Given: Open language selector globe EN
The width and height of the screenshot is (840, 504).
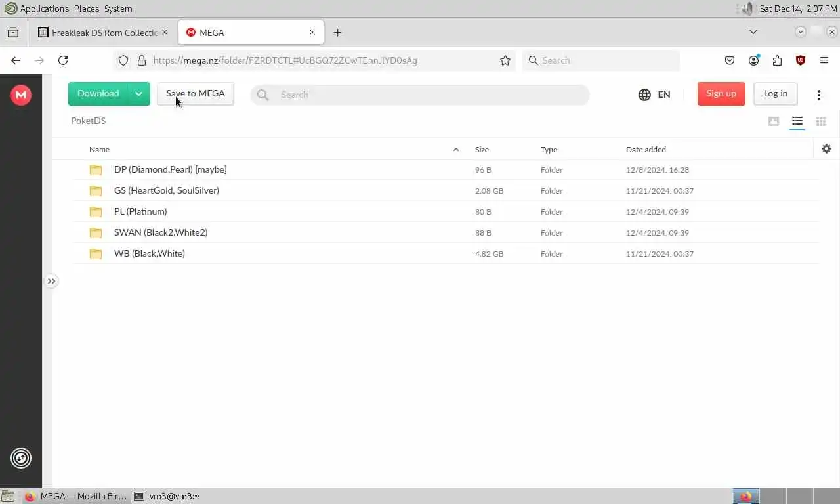Looking at the screenshot, I should [654, 94].
